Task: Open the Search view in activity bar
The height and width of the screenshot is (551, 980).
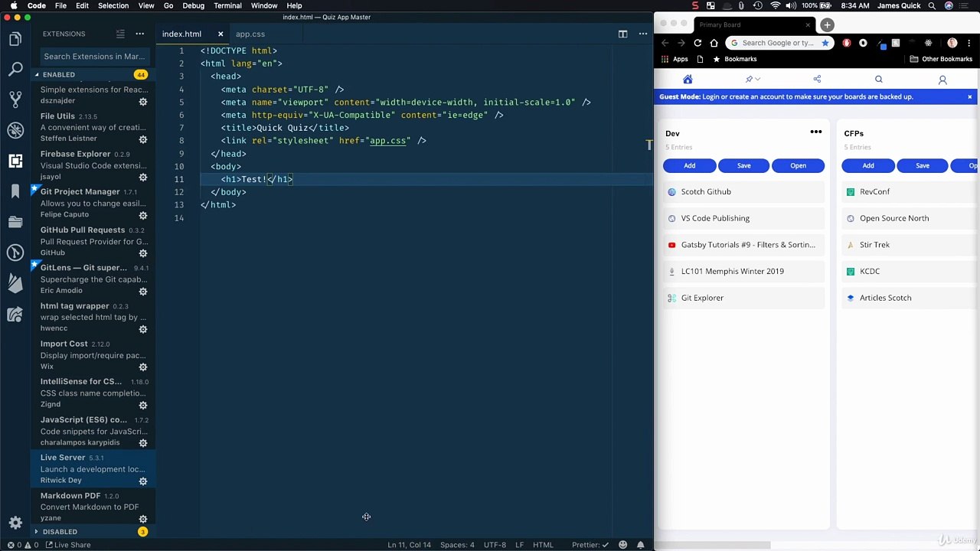Action: coord(15,70)
